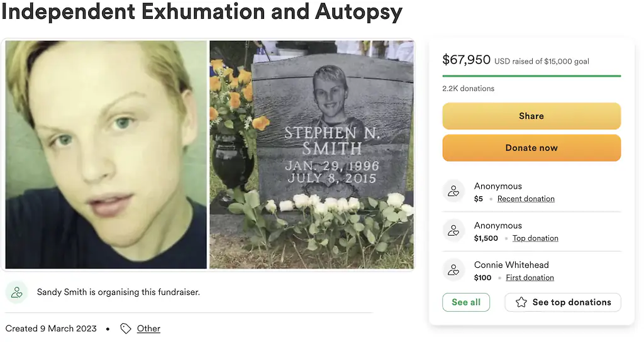The width and height of the screenshot is (644, 342).
Task: Open the gravestone photo on the right
Action: (x=311, y=155)
